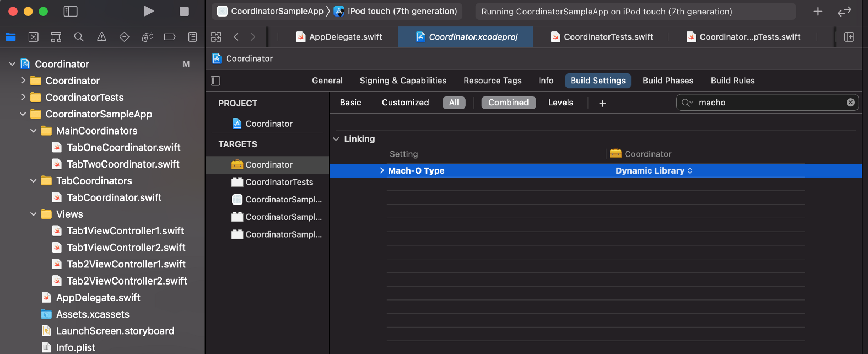
Task: Clear the macho search text
Action: [850, 103]
